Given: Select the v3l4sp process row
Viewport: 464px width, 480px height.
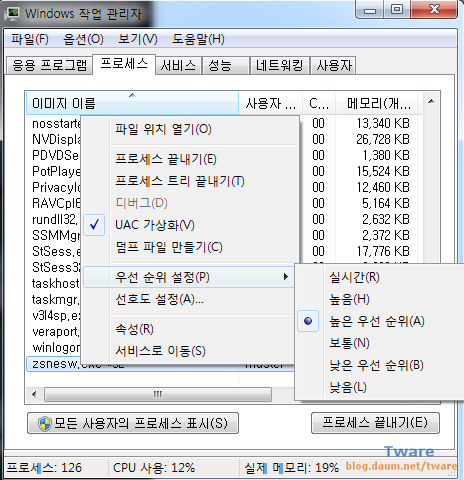Looking at the screenshot, I should tap(56, 315).
